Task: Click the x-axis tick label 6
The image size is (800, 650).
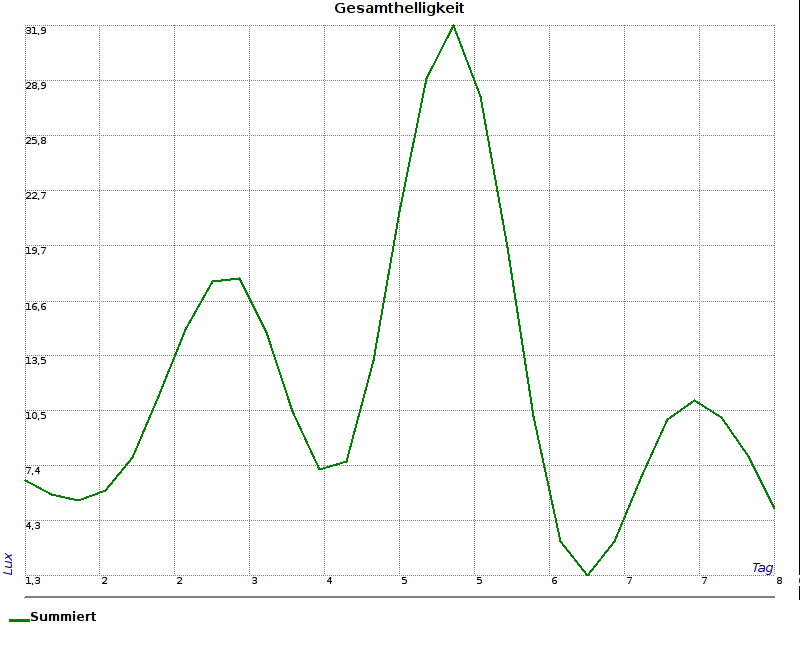Action: point(554,581)
